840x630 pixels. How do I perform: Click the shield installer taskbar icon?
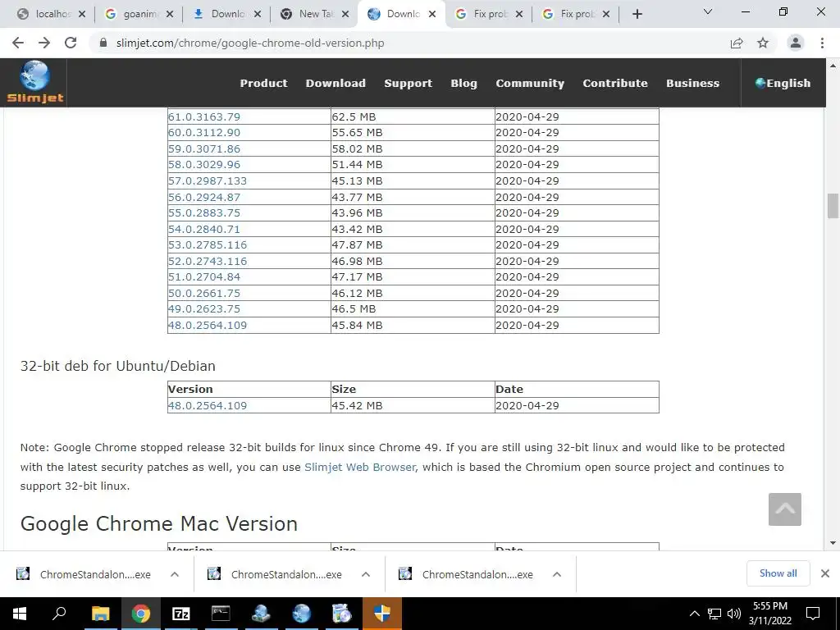click(382, 614)
